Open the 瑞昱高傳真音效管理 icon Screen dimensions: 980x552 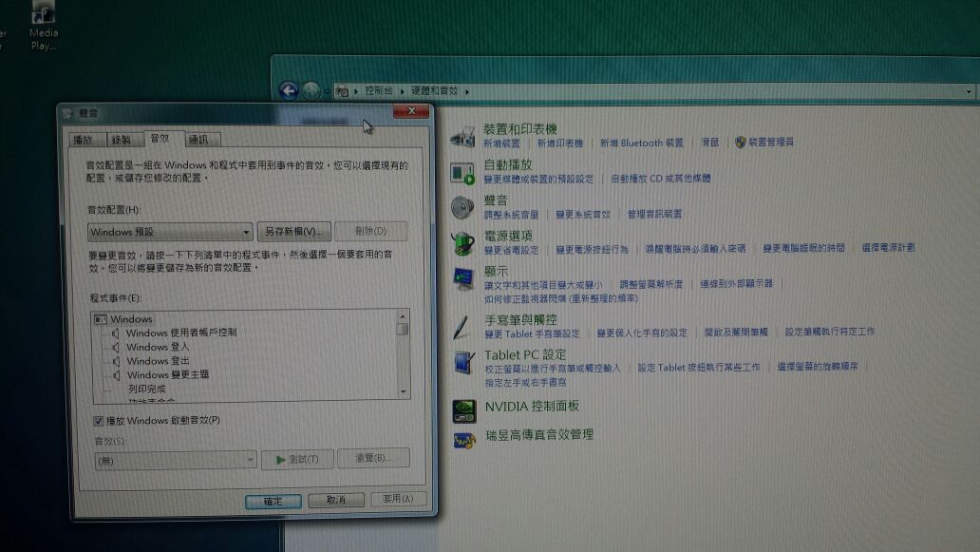point(464,440)
